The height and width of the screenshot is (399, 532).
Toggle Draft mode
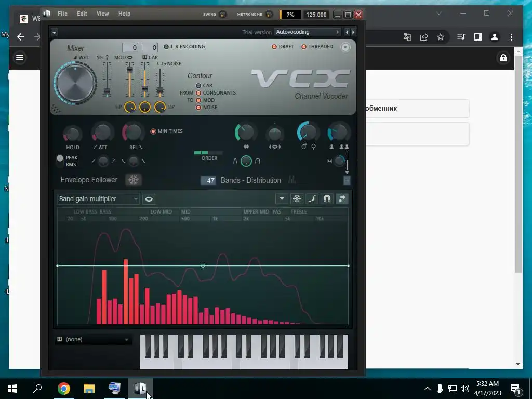click(274, 47)
